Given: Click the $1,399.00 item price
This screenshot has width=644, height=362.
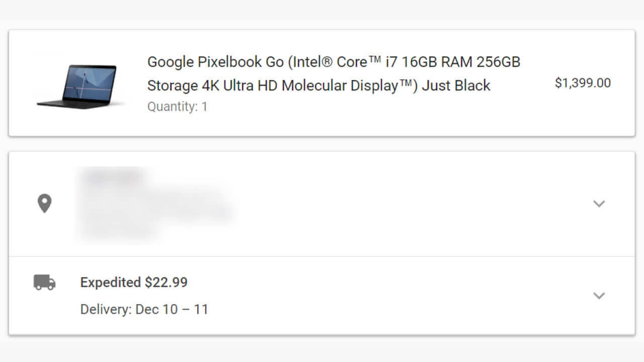Looking at the screenshot, I should click(583, 83).
